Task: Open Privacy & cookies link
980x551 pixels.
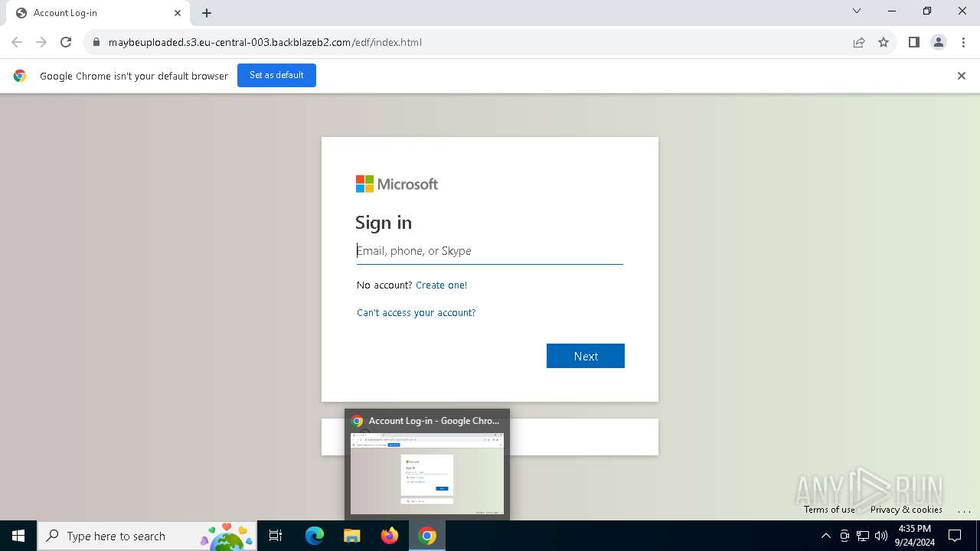Action: pyautogui.click(x=906, y=510)
